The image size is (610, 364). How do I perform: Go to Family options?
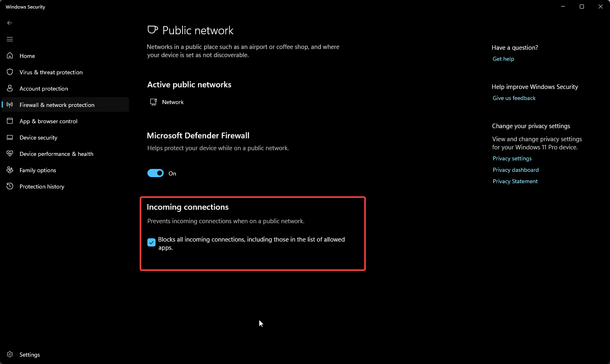click(65, 170)
